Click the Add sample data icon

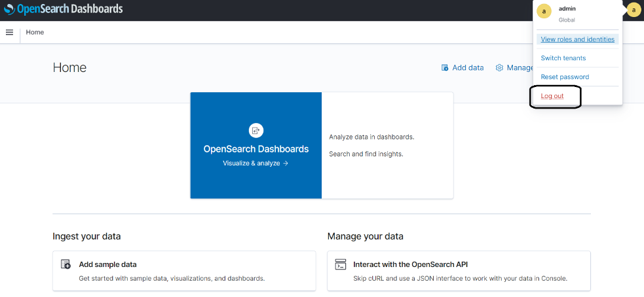(66, 264)
